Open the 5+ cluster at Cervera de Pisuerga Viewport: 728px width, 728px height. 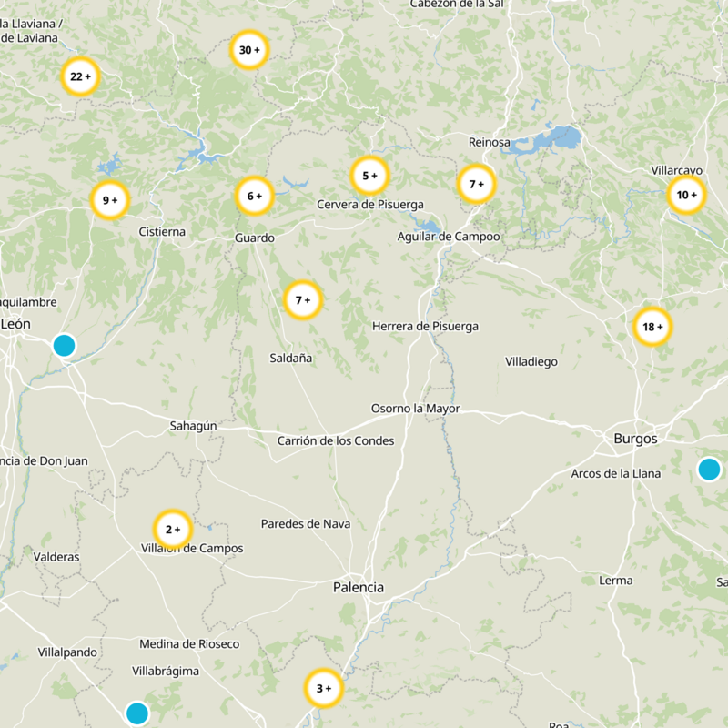[x=369, y=176]
